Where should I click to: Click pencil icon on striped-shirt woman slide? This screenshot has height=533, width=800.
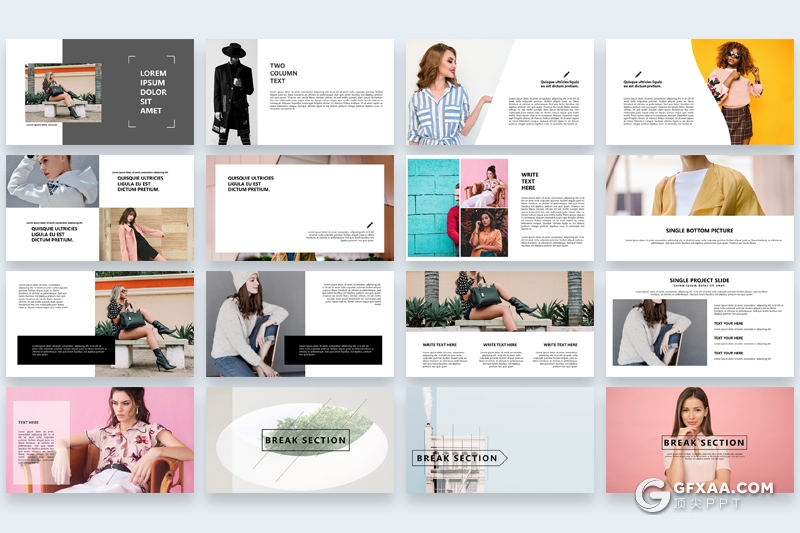click(566, 73)
